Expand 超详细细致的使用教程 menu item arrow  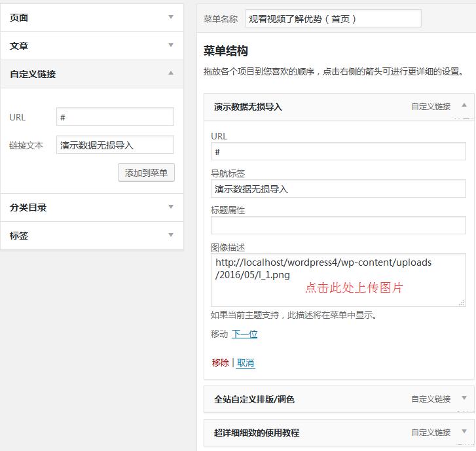click(x=464, y=431)
